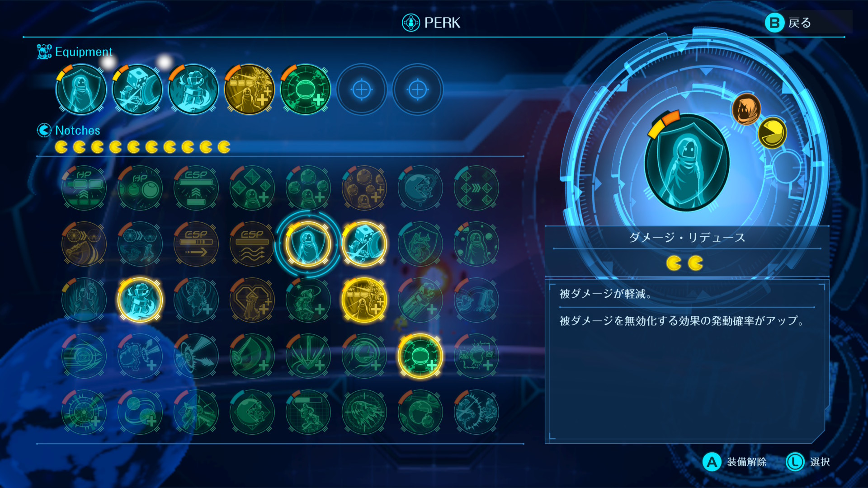Toggle the highlighted dice perk in grid

[x=364, y=244]
